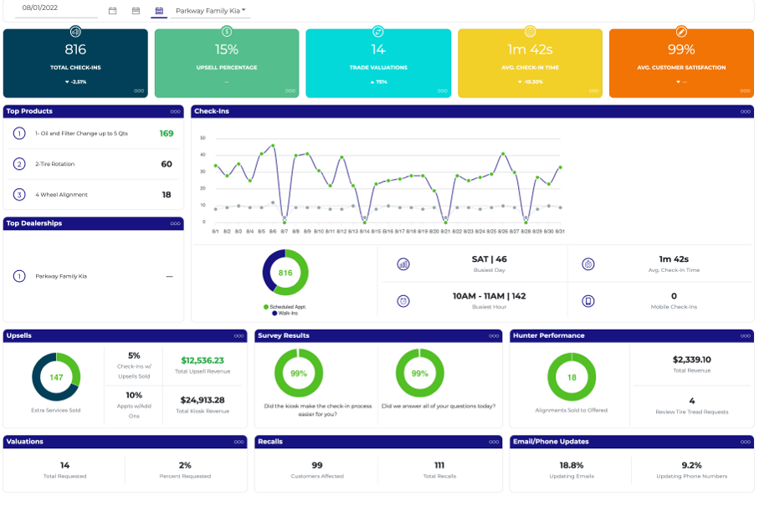The image size is (759, 532).
Task: Open options menu on Total Check-Ins card
Action: (x=139, y=91)
